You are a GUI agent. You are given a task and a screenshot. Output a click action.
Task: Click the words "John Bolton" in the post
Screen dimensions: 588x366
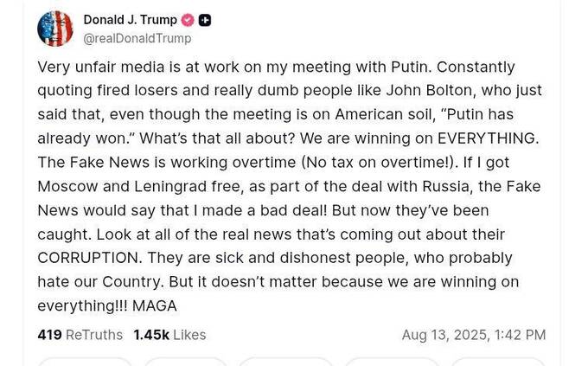point(429,91)
